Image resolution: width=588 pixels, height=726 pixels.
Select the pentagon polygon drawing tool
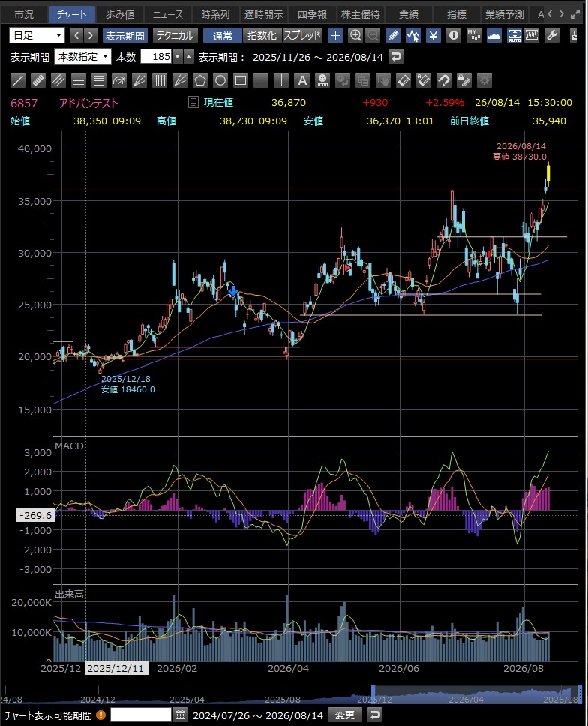point(200,80)
